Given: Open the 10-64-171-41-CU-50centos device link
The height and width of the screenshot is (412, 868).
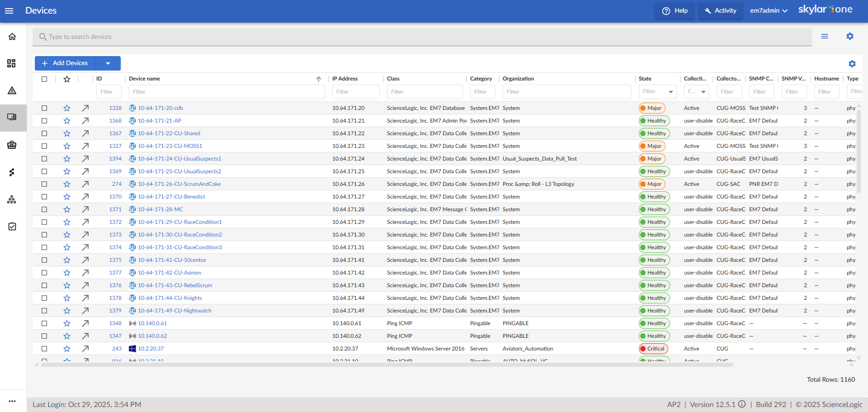Looking at the screenshot, I should (x=172, y=260).
